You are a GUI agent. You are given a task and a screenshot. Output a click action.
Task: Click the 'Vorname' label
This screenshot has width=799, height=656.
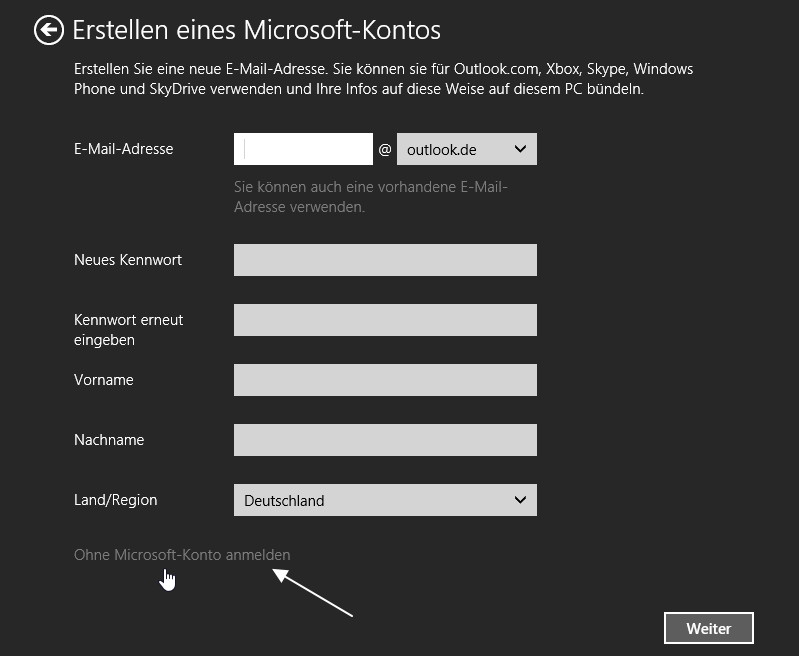[103, 380]
